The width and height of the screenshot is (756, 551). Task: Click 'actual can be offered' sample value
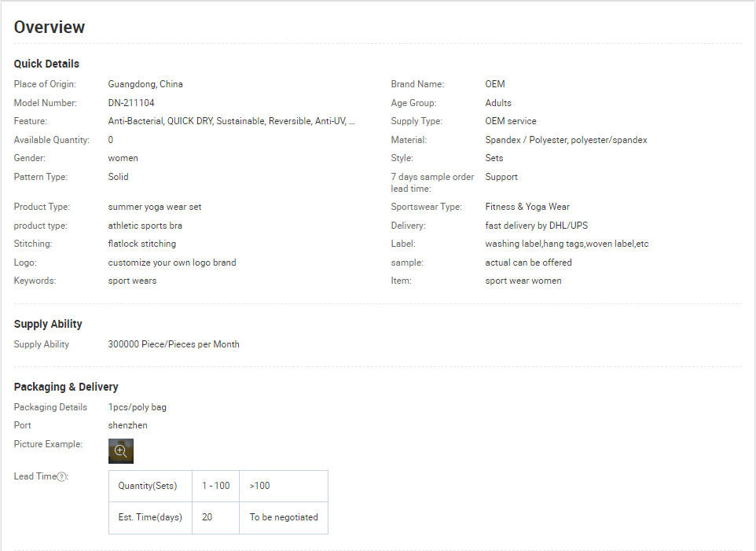(528, 263)
